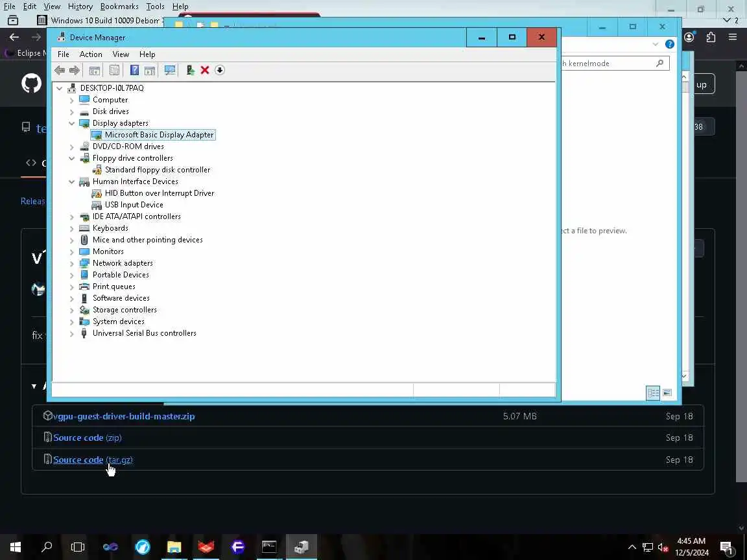Select the Storage controllers category
Viewport: 747px width, 560px height.
pyautogui.click(x=124, y=310)
